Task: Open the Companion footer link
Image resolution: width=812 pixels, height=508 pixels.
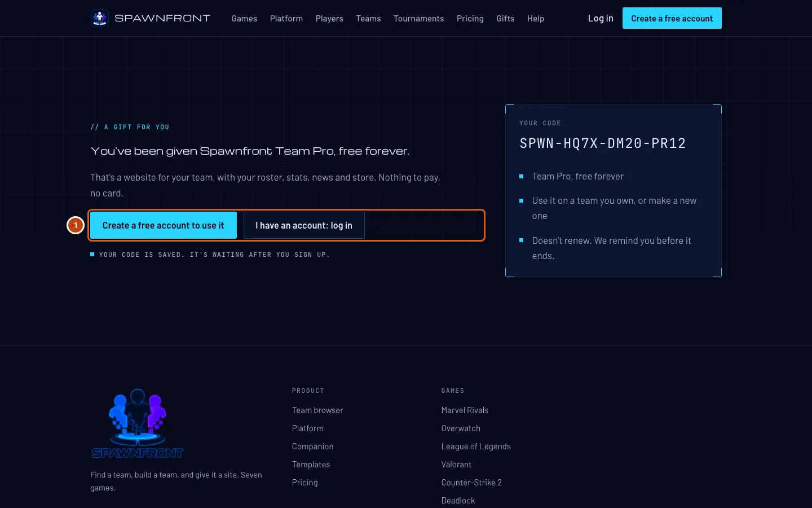Action: click(313, 446)
